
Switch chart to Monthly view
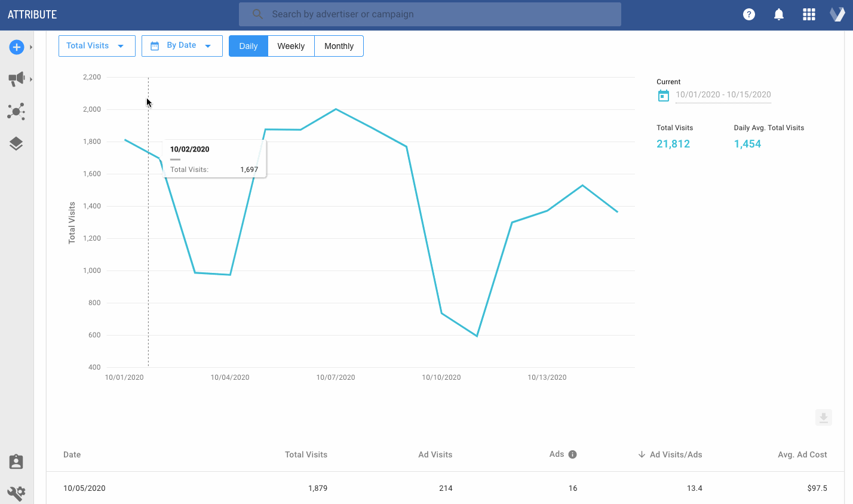[339, 46]
